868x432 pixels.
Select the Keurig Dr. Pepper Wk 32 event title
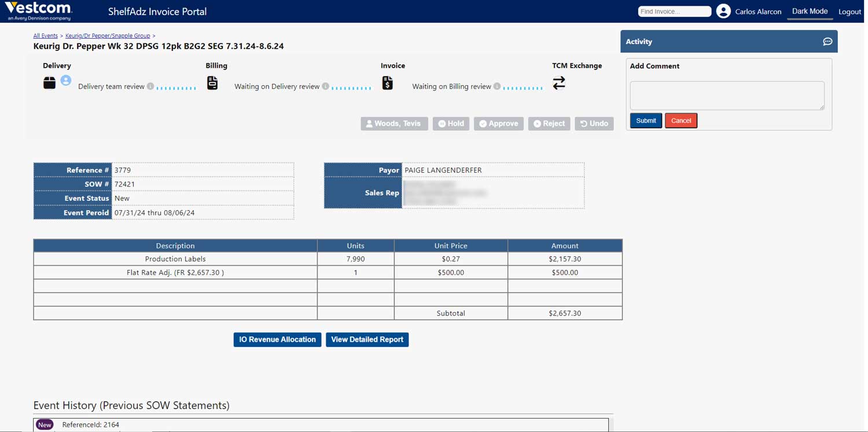[x=159, y=46]
